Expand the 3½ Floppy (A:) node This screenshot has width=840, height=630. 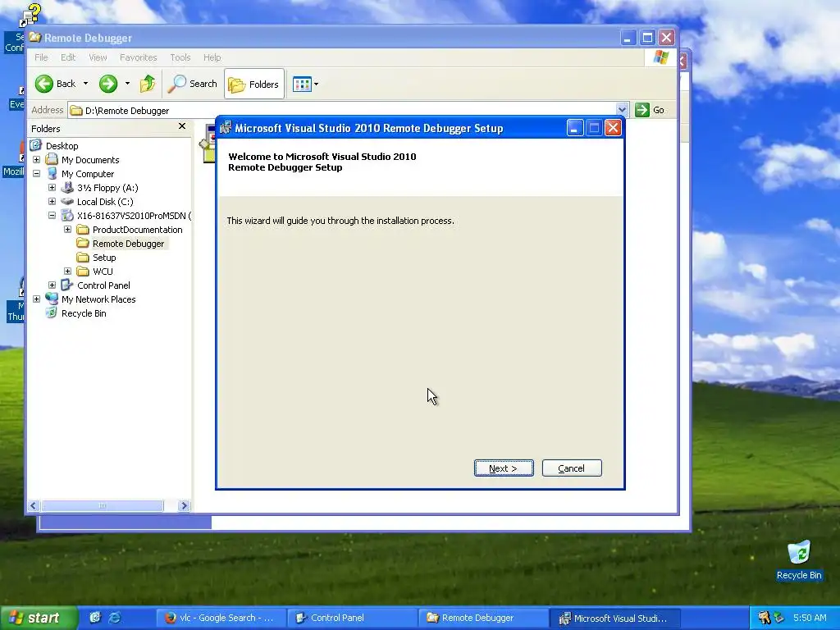tap(52, 188)
